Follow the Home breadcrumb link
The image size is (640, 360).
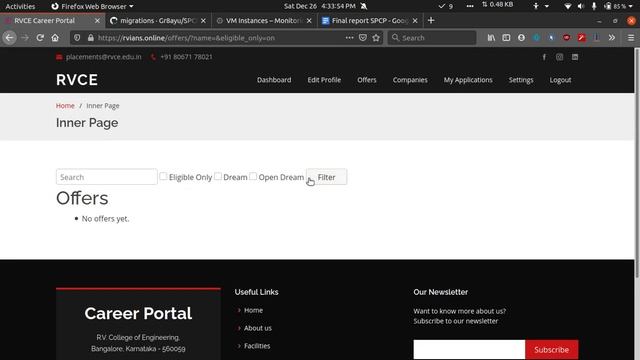click(65, 106)
